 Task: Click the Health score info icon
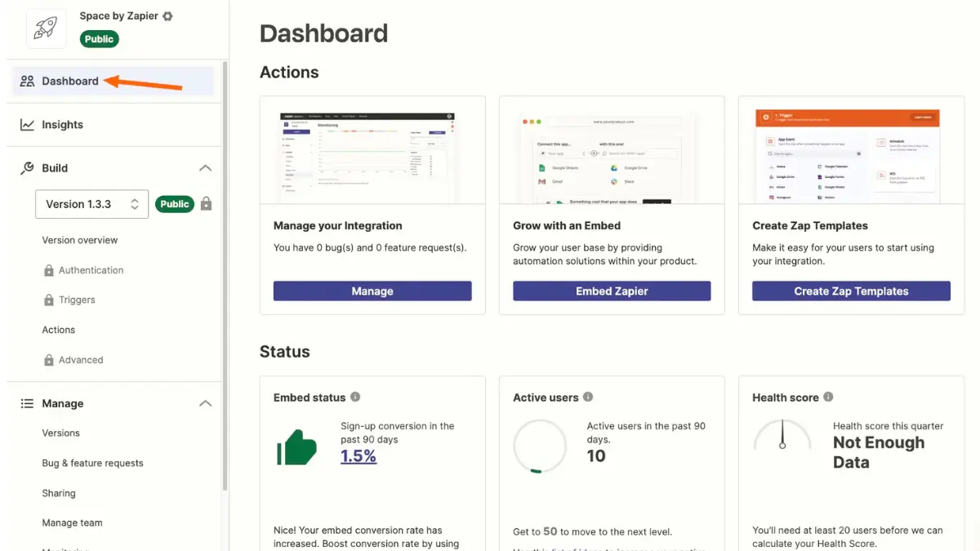[x=828, y=398]
